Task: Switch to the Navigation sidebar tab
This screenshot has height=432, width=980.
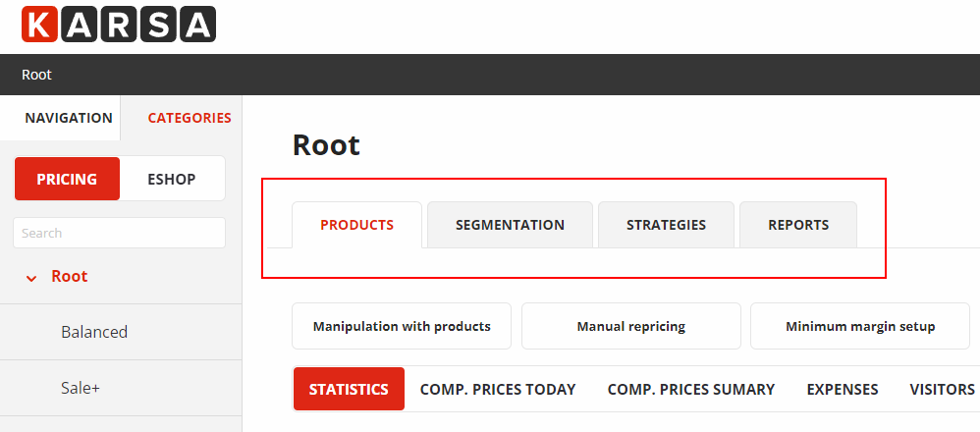Action: 69,118
